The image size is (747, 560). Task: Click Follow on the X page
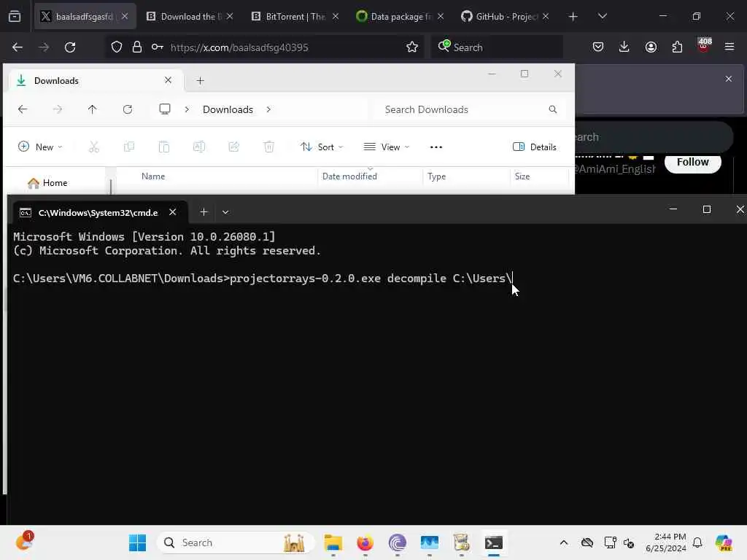coord(693,162)
